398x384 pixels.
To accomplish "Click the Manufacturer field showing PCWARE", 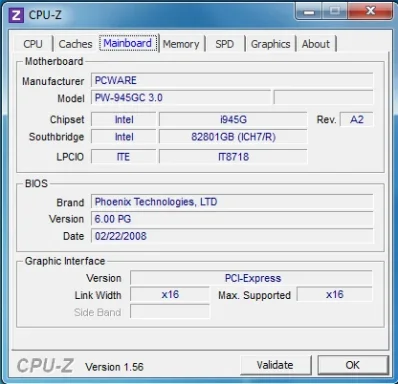I will (232, 80).
